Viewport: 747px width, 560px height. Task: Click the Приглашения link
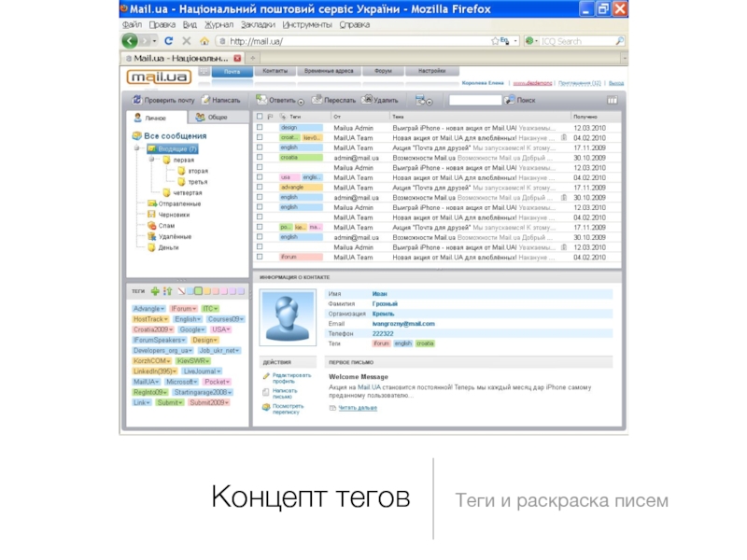coord(579,83)
